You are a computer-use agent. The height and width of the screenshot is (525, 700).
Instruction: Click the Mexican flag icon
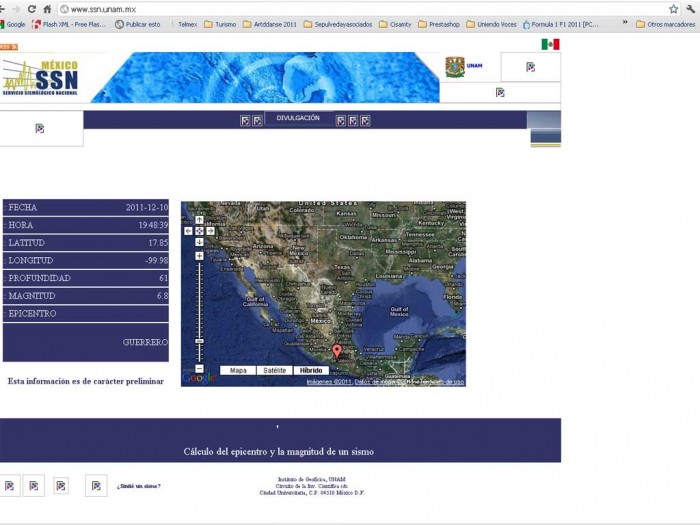[x=550, y=44]
